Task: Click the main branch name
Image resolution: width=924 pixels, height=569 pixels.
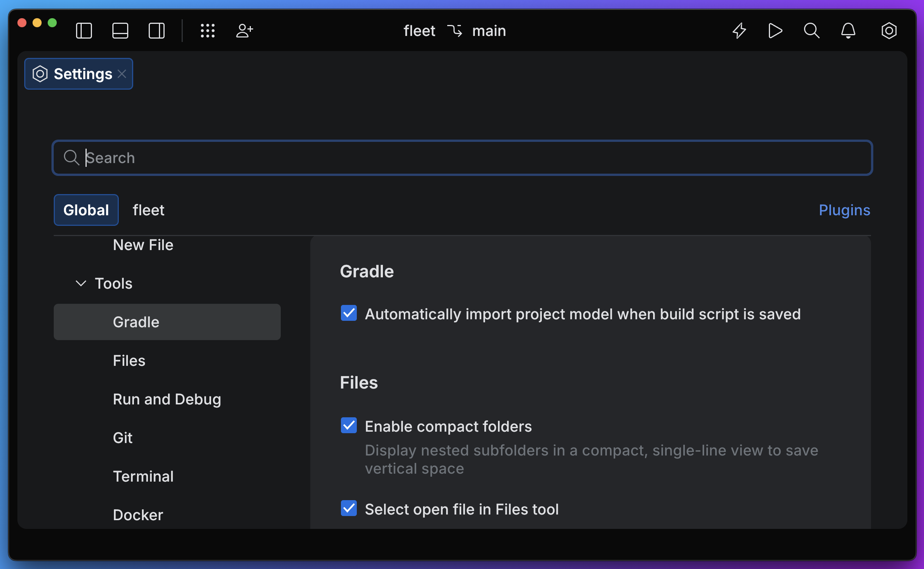Action: 489,31
